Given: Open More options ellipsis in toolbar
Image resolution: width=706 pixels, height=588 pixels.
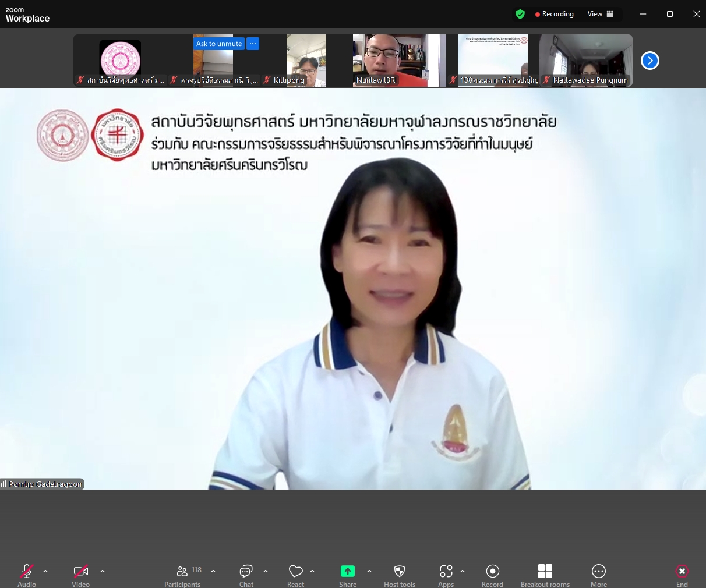Looking at the screenshot, I should click(x=599, y=571).
